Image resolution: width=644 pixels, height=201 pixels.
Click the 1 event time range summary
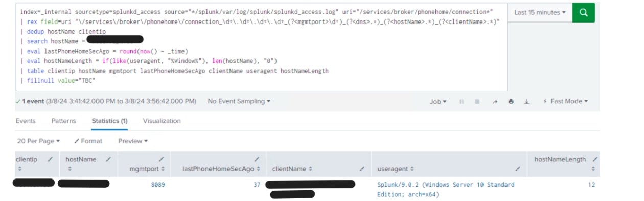(x=106, y=101)
